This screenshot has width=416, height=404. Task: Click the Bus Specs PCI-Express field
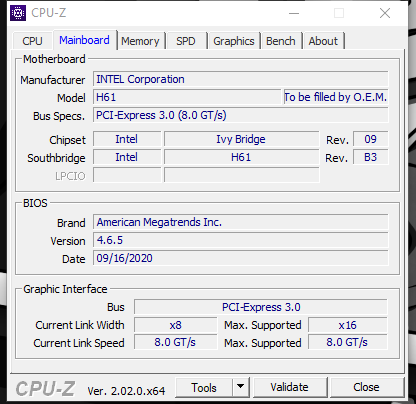[x=240, y=115]
